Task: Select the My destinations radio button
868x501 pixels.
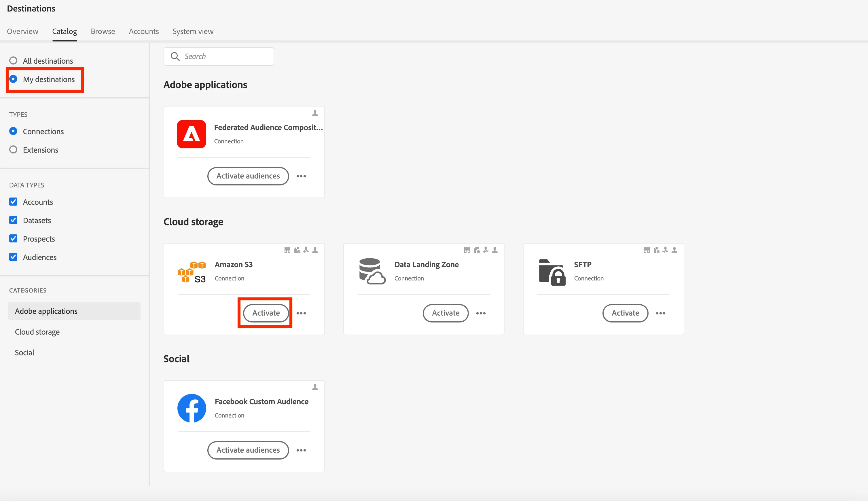Action: tap(13, 79)
